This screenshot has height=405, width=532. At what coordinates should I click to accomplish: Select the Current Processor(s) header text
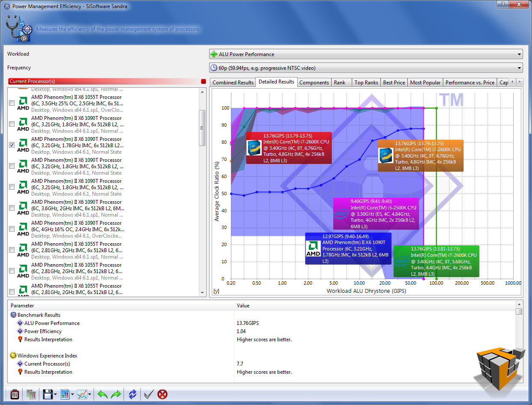pos(32,81)
